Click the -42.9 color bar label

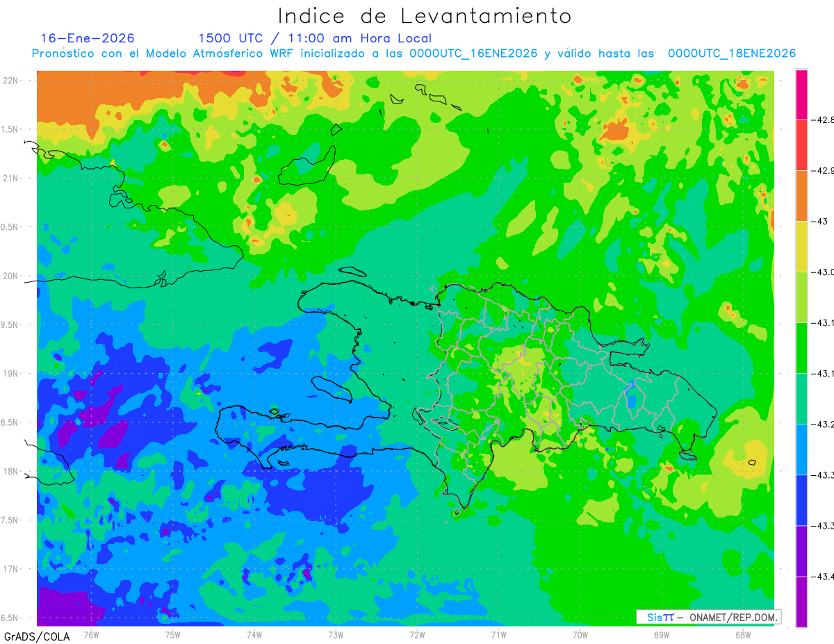[824, 171]
